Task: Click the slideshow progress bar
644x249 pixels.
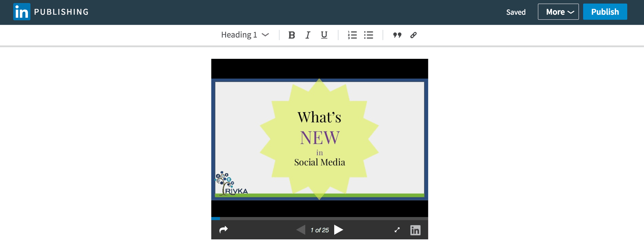Action: pyautogui.click(x=319, y=218)
